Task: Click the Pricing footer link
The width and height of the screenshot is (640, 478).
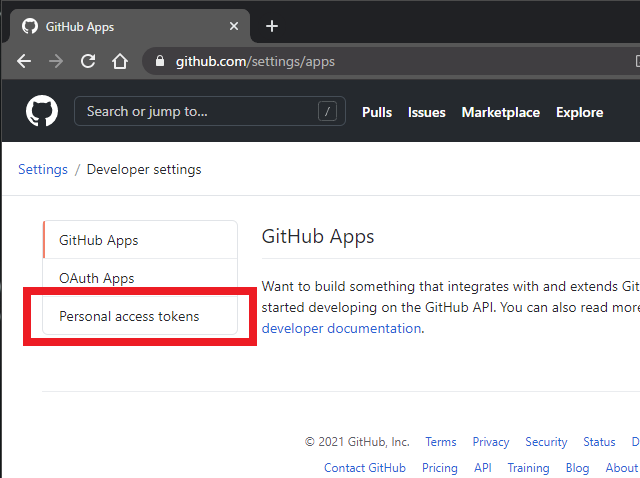Action: coord(440,468)
